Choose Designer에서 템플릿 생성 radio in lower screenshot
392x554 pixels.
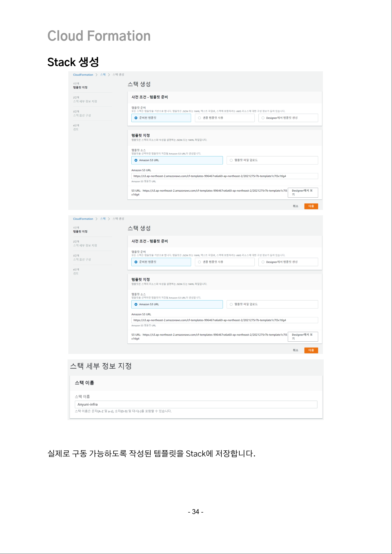click(288, 262)
